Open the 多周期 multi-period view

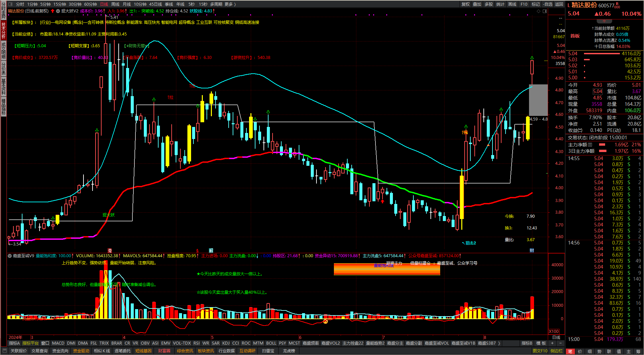[216, 4]
